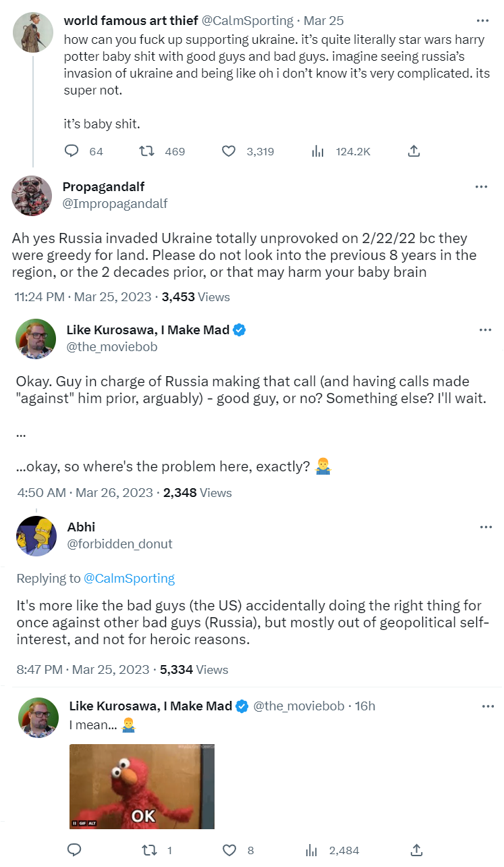This screenshot has height=867, width=504.
Task: Like the Elmo OK GIF tweet
Action: (x=230, y=849)
